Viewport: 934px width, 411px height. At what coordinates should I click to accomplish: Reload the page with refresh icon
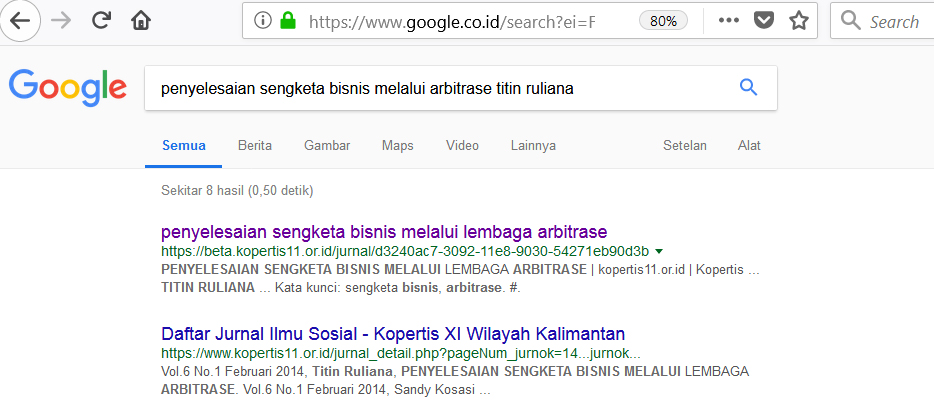point(101,20)
